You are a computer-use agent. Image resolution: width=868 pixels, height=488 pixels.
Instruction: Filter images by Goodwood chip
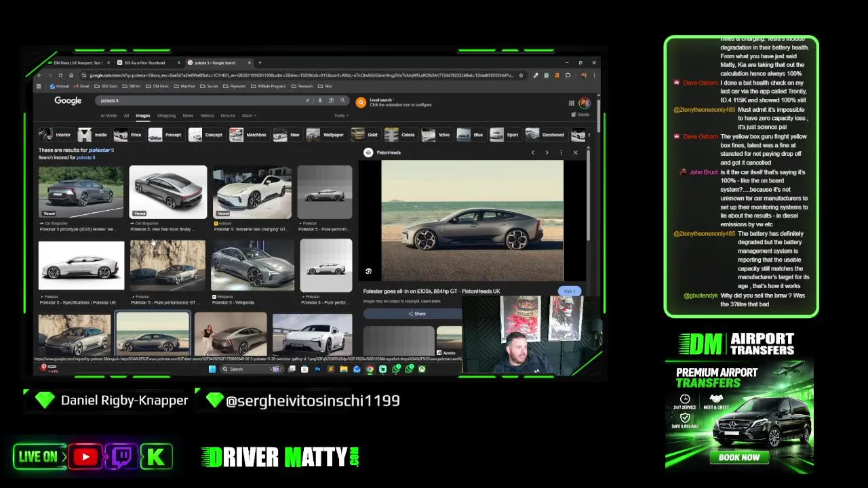click(546, 135)
